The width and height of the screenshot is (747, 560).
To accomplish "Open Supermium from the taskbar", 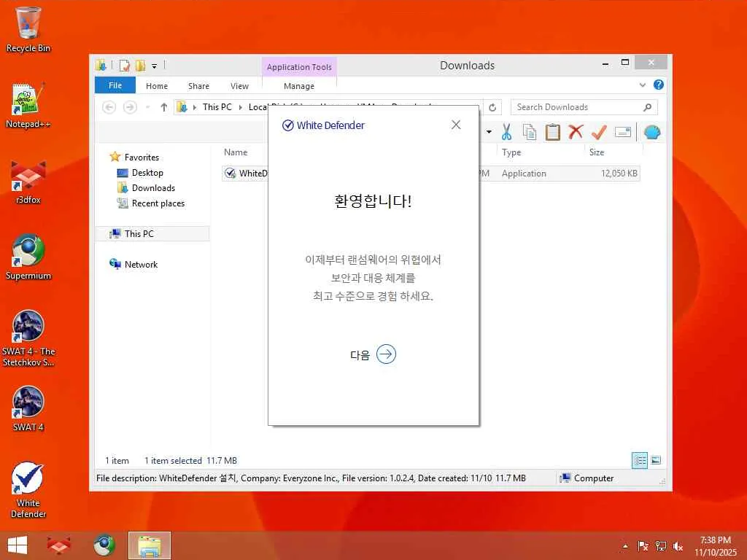I will pos(104,545).
